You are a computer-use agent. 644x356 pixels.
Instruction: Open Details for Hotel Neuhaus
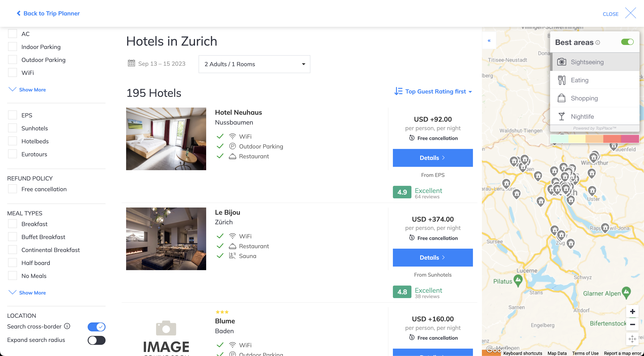(433, 158)
